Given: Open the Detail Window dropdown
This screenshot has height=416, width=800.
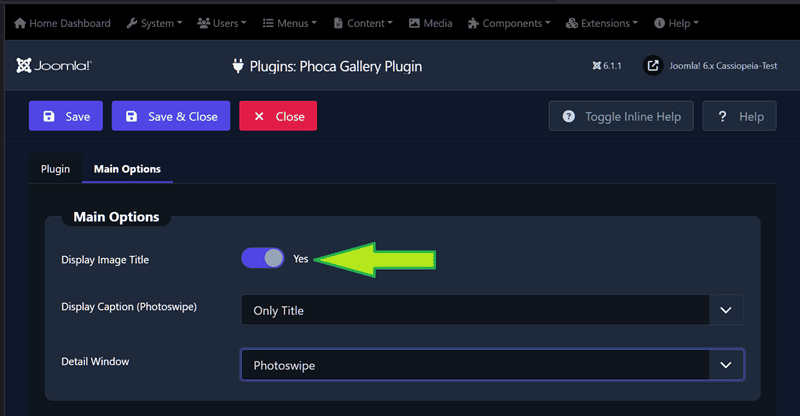Looking at the screenshot, I should 492,365.
